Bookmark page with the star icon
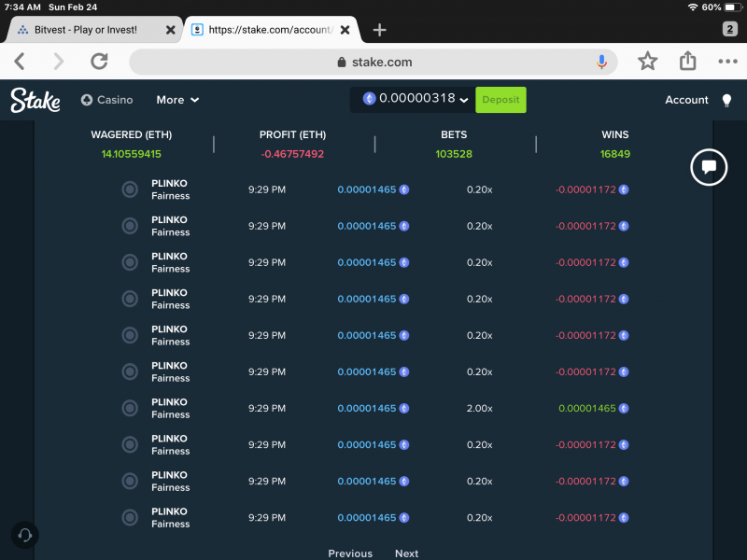The width and height of the screenshot is (747, 560). (x=647, y=62)
